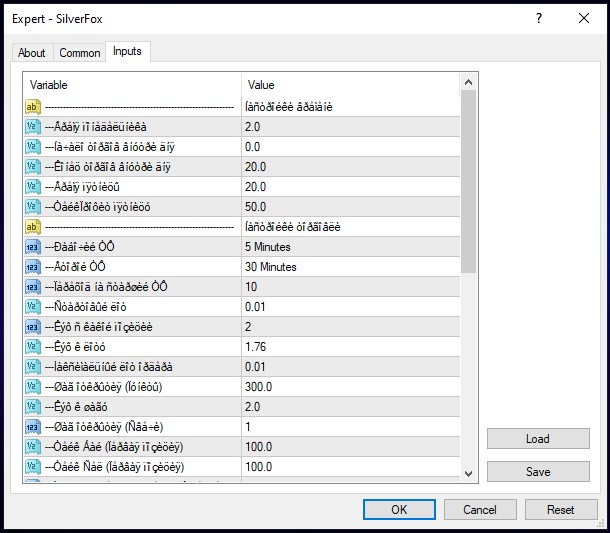
Task: Click the 123 icon in the row valued 1
Action: pyautogui.click(x=33, y=427)
